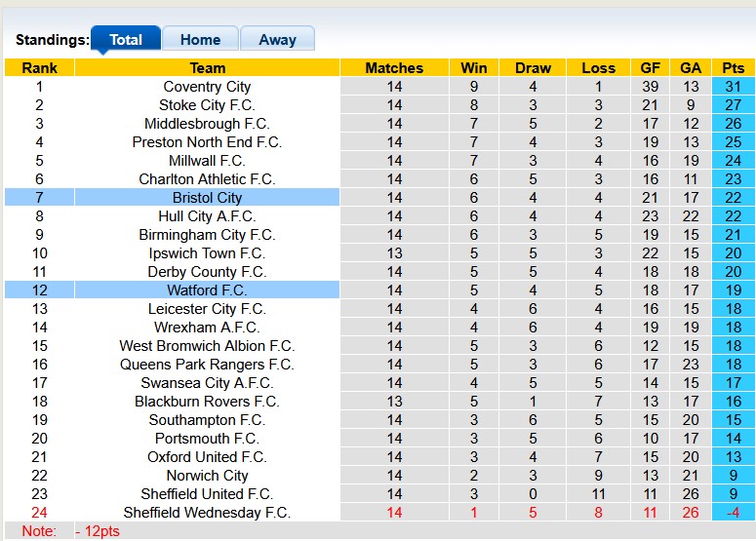Select Southampton F.C. team row
This screenshot has height=541, width=756.
tap(207, 420)
